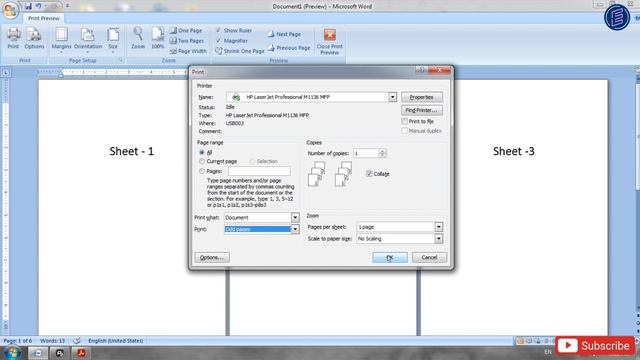
Task: Click Close Print Preview
Action: tap(329, 41)
